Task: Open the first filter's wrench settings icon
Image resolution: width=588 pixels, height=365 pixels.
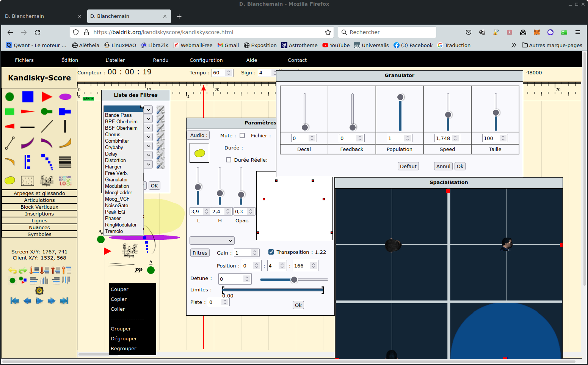Action: (160, 110)
